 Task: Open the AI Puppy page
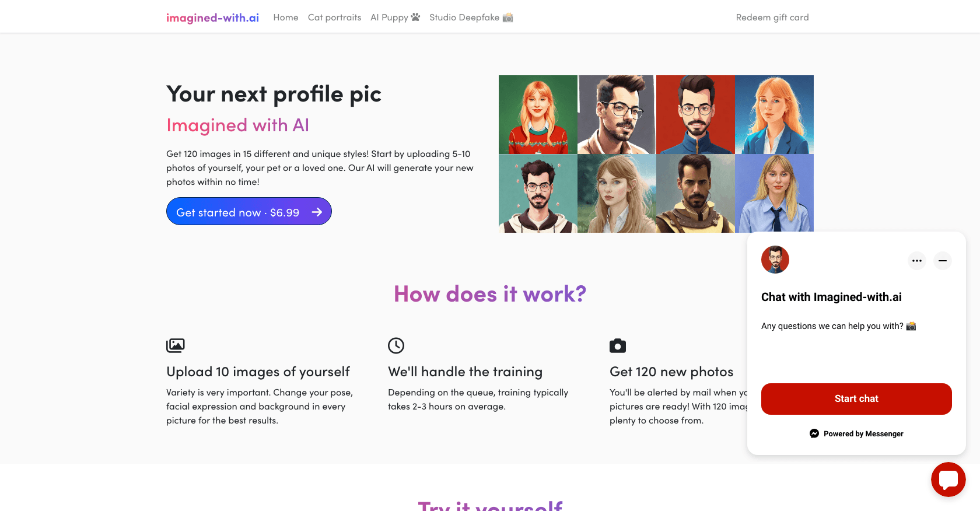[395, 17]
